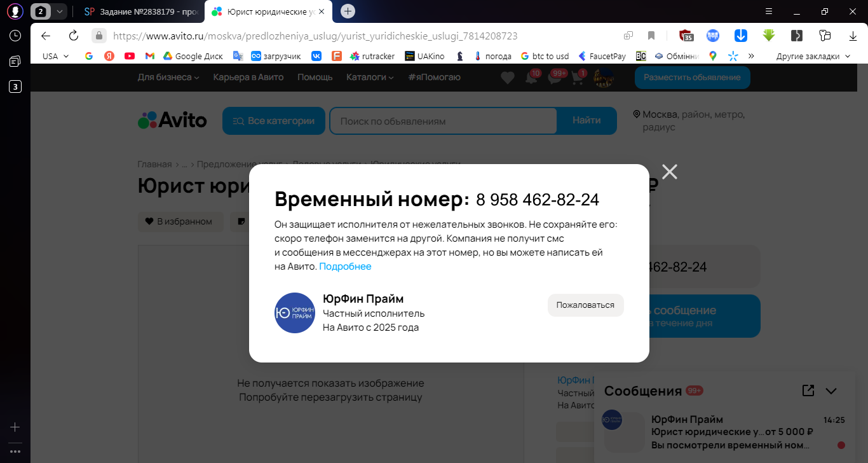868x463 pixels.
Task: Open the Подробнее link in popup
Action: pyautogui.click(x=345, y=266)
